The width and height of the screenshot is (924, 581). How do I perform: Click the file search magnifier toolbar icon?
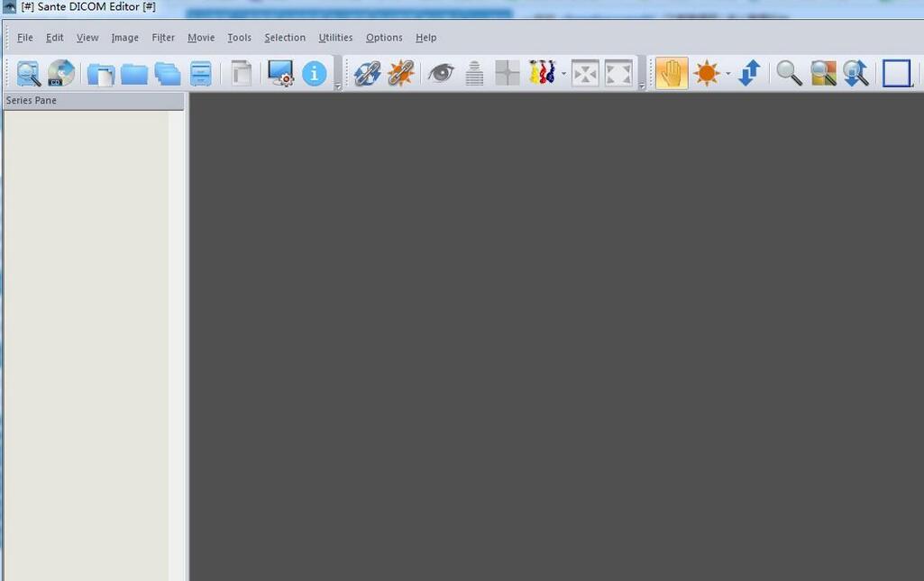(x=28, y=74)
